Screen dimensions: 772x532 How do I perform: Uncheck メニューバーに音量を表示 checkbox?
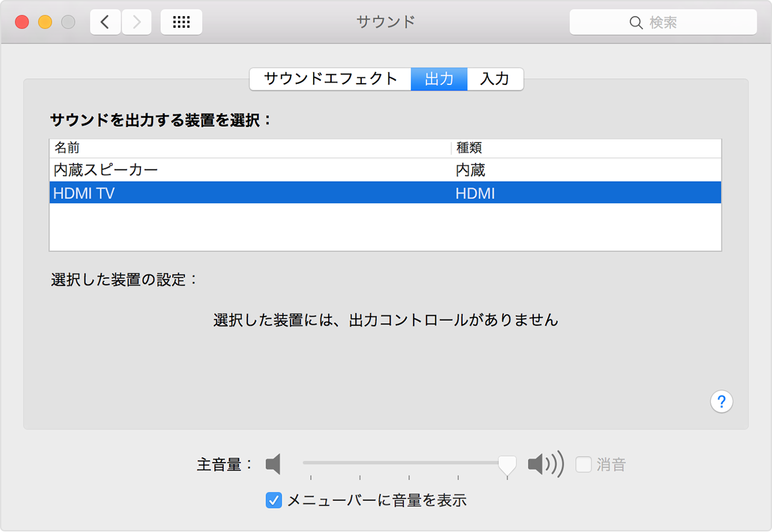(274, 500)
